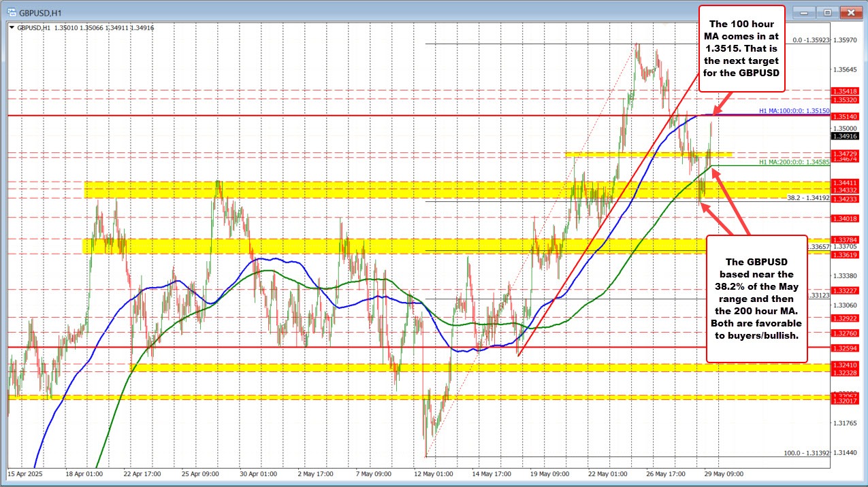Viewport: 868px width, 487px height.
Task: Click the small triangle before GBPUSD,H1 chart label
Action: [x=12, y=28]
